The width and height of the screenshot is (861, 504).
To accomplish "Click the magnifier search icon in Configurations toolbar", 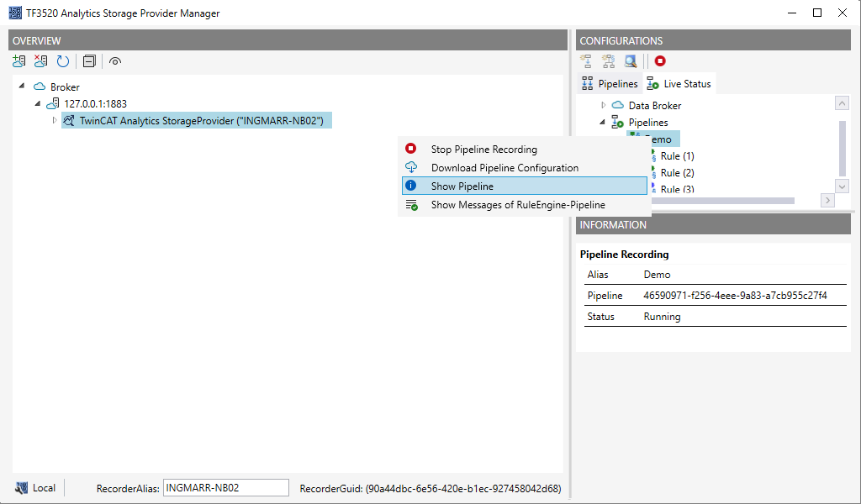I will (631, 61).
